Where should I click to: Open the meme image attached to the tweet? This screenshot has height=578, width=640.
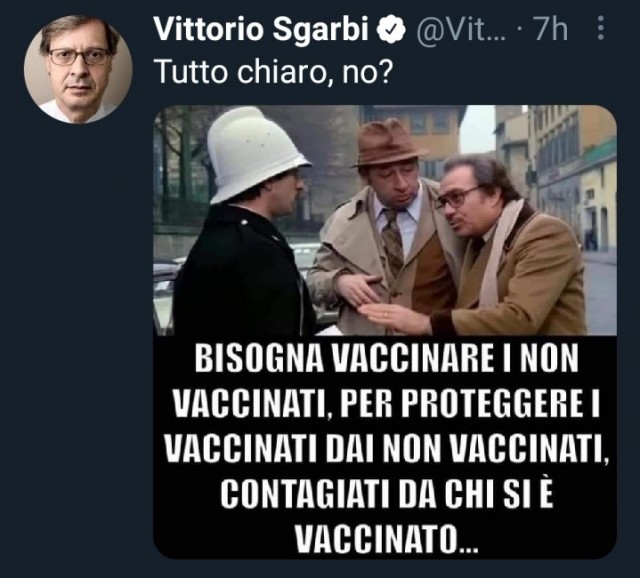pos(384,332)
